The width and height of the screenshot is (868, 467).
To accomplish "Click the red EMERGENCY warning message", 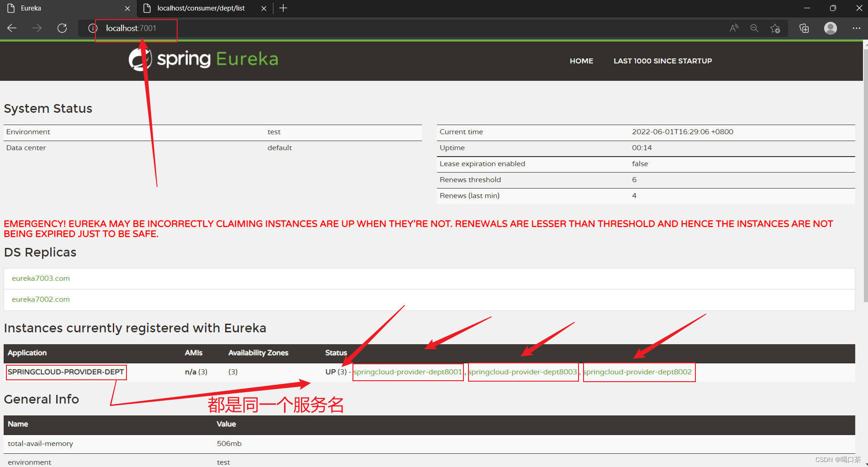I will pos(418,229).
